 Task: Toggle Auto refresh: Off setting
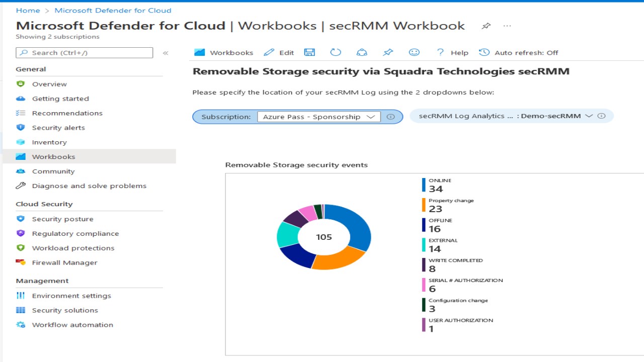[519, 52]
